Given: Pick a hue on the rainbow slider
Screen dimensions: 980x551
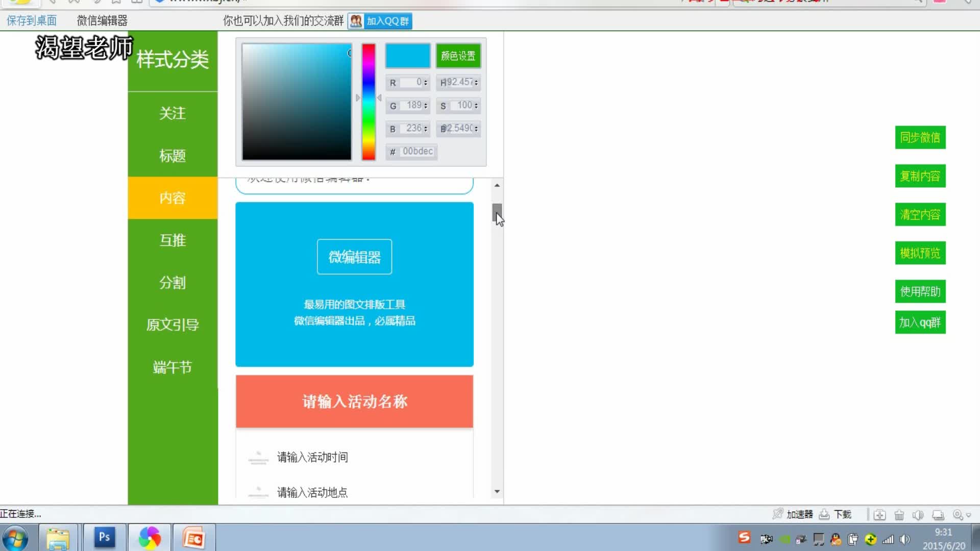Looking at the screenshot, I should pyautogui.click(x=369, y=102).
